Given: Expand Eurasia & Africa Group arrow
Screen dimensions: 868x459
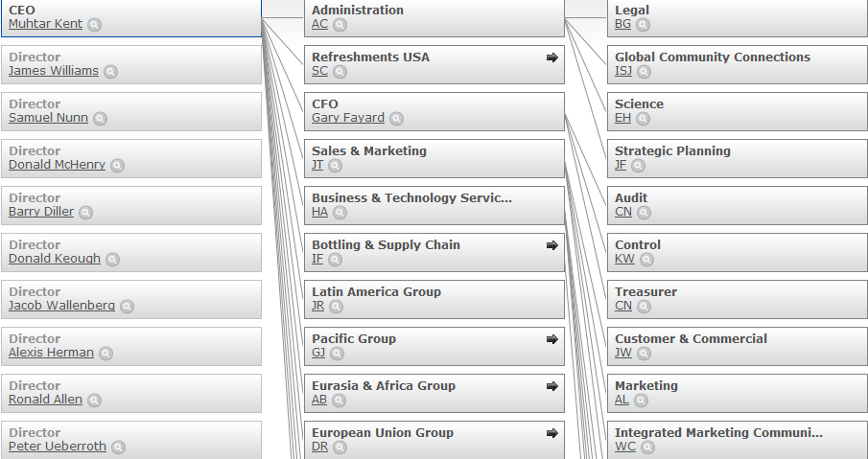Looking at the screenshot, I should coord(551,386).
